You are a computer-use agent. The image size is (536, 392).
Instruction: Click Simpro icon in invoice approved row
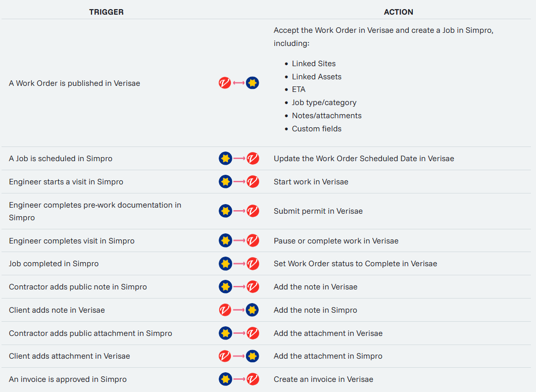click(x=225, y=379)
